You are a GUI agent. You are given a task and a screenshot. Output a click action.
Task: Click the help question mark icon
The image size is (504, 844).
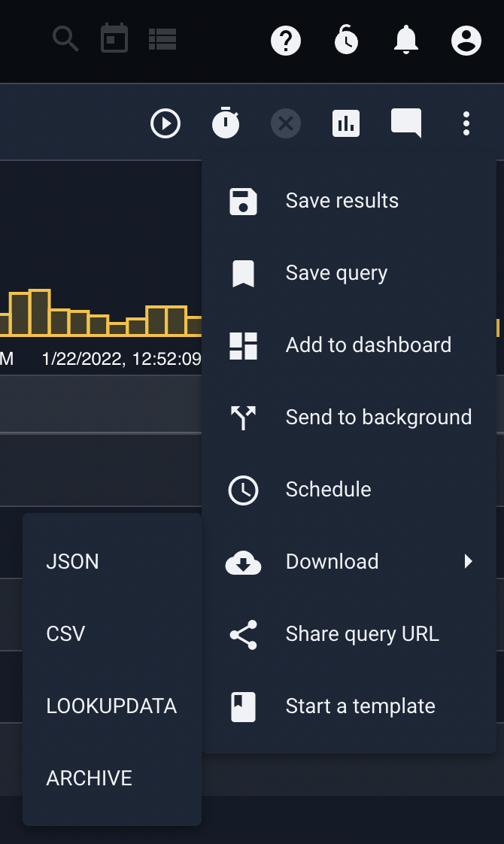pyautogui.click(x=285, y=41)
